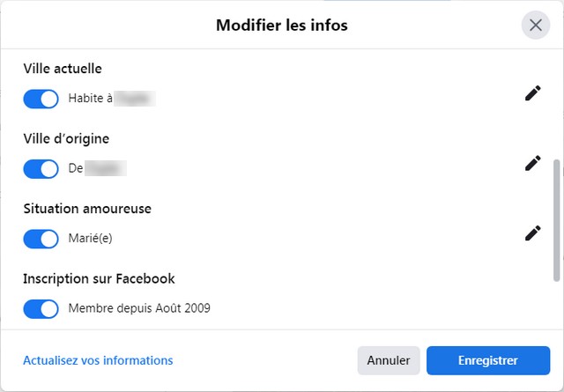Edit the Ville actuelle entry with pencil icon

click(532, 93)
